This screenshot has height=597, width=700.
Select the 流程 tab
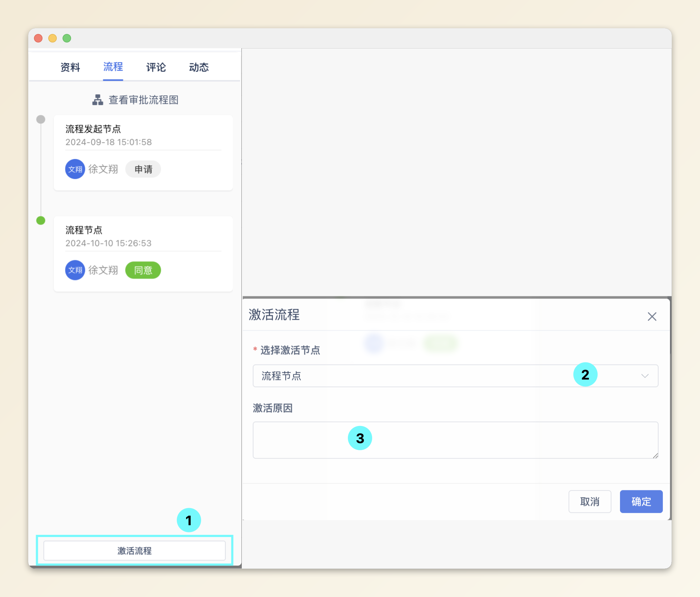[x=113, y=67]
